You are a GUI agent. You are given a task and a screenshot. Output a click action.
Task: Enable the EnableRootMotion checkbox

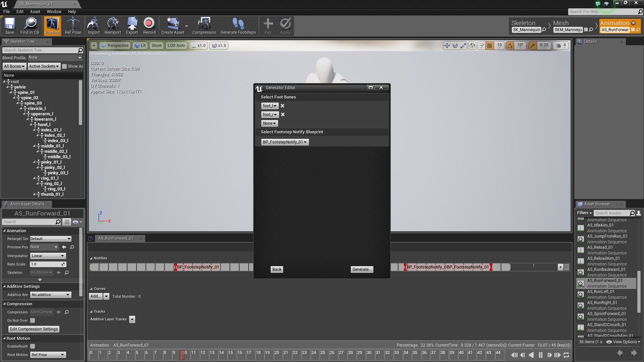pos(32,346)
